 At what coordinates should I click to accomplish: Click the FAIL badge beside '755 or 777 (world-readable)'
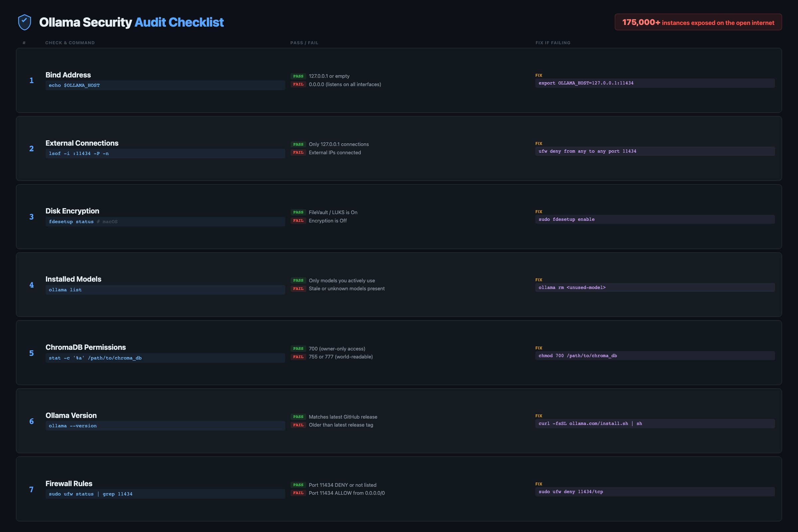click(298, 357)
